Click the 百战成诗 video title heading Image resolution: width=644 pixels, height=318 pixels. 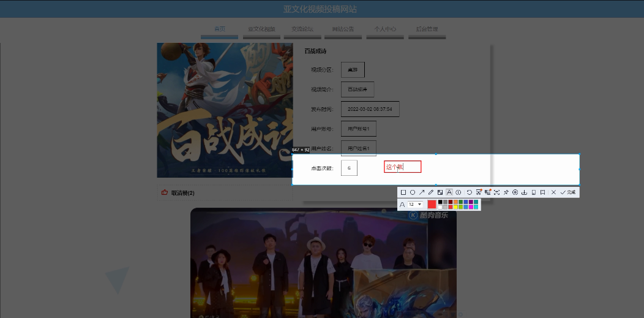pos(315,51)
